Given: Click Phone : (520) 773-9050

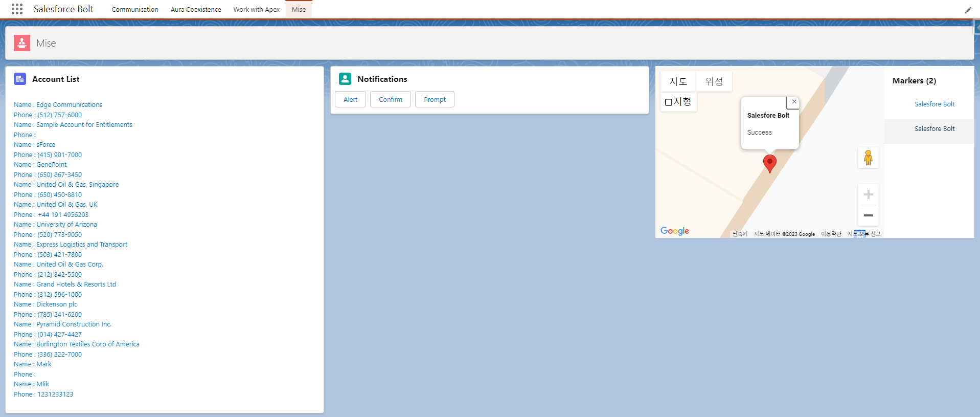Looking at the screenshot, I should point(48,235).
